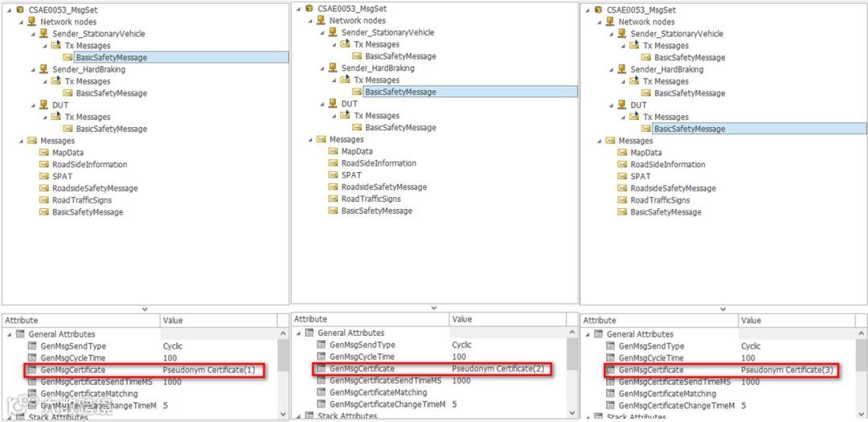Click chevron below tree in left panel

pos(145,309)
